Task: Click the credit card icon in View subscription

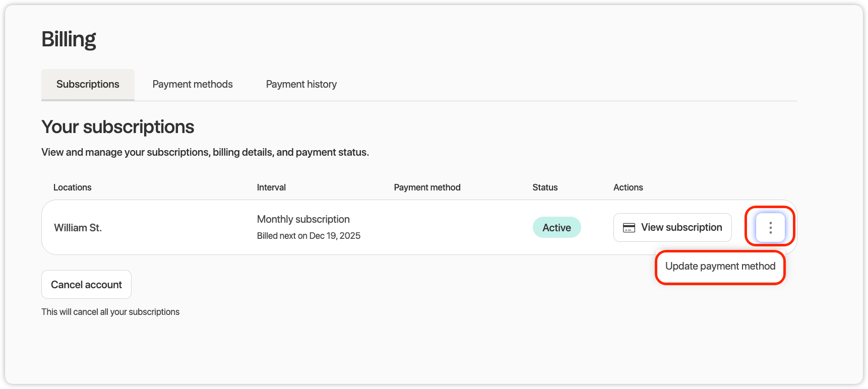Action: (629, 228)
